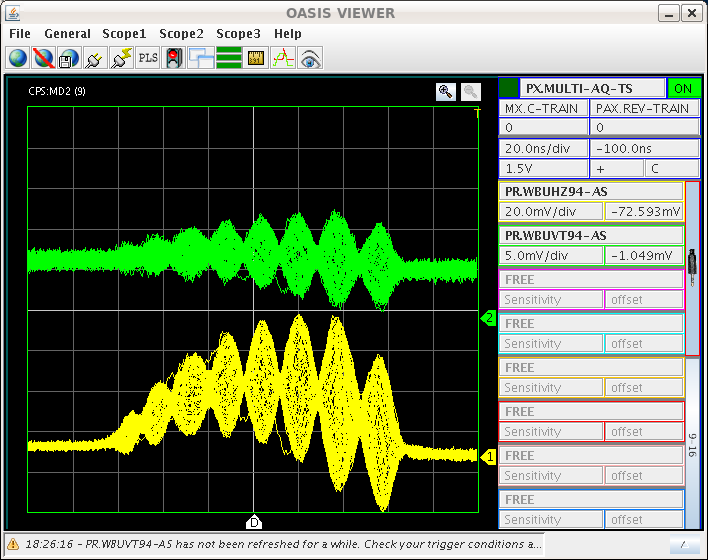Click the status bar warning message text
708x560 pixels.
[283, 544]
